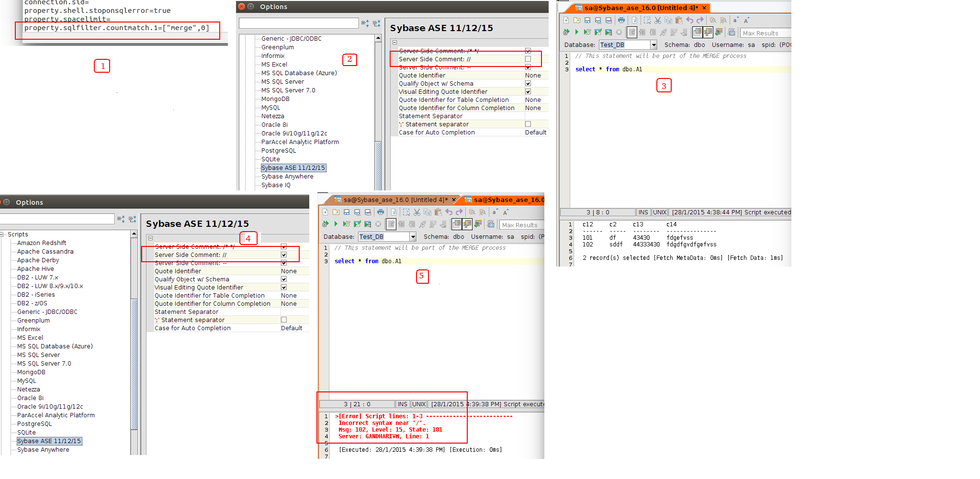
Task: Click Open File folder icon in upper editor
Action: [576, 20]
